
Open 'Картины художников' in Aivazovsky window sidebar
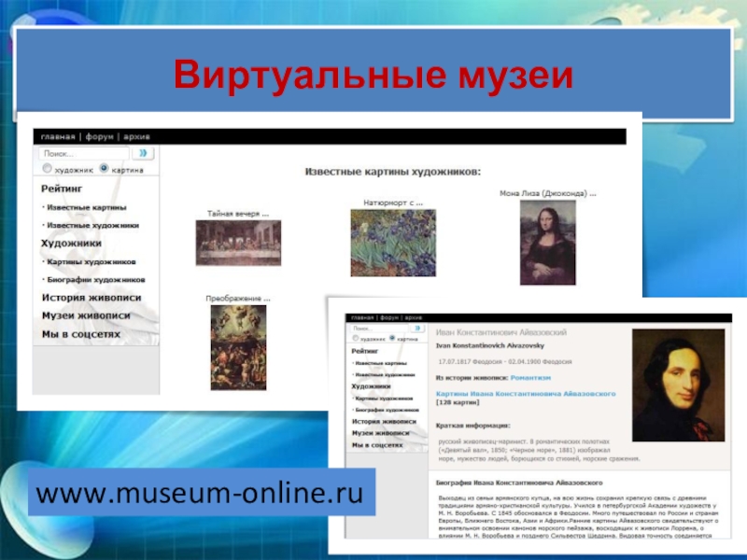[x=384, y=399]
